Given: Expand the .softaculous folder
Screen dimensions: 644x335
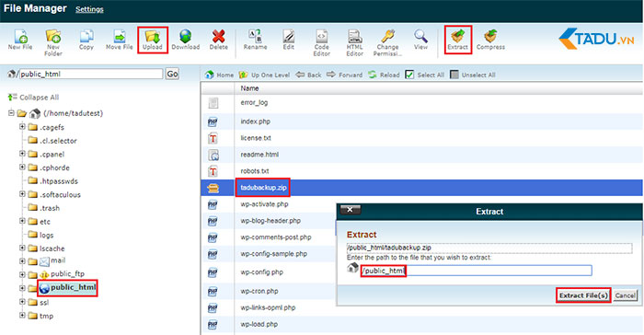Looking at the screenshot, I should [x=22, y=194].
